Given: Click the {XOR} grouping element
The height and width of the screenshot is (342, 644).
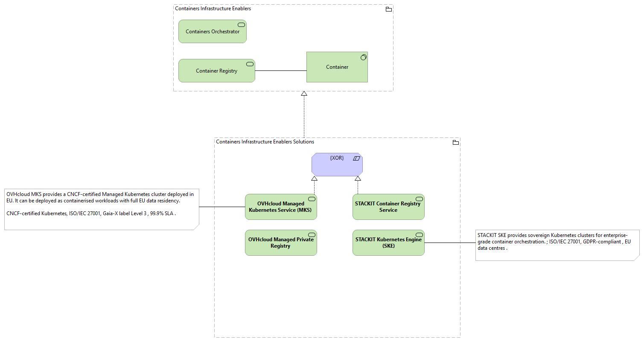Looking at the screenshot, I should tap(337, 164).
